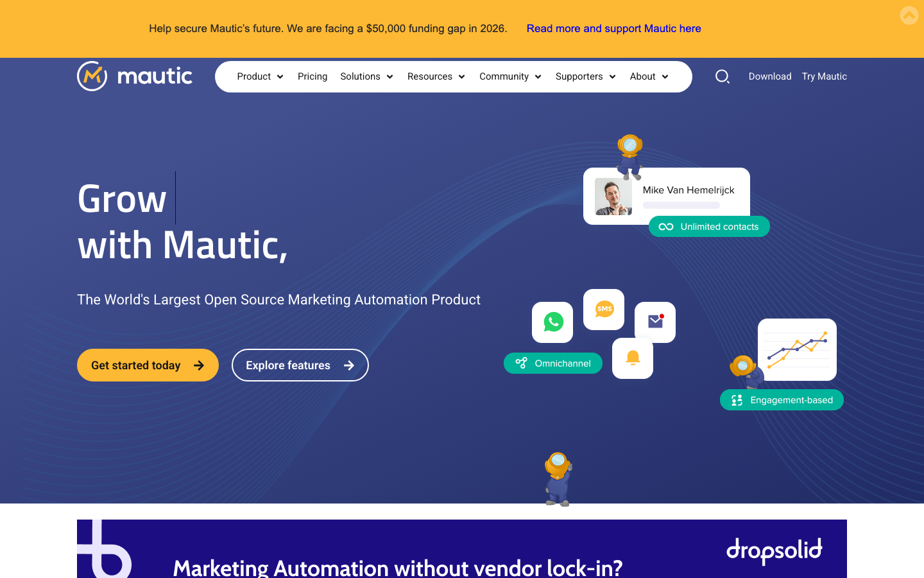
Task: Expand the Product dropdown menu
Action: (x=260, y=76)
